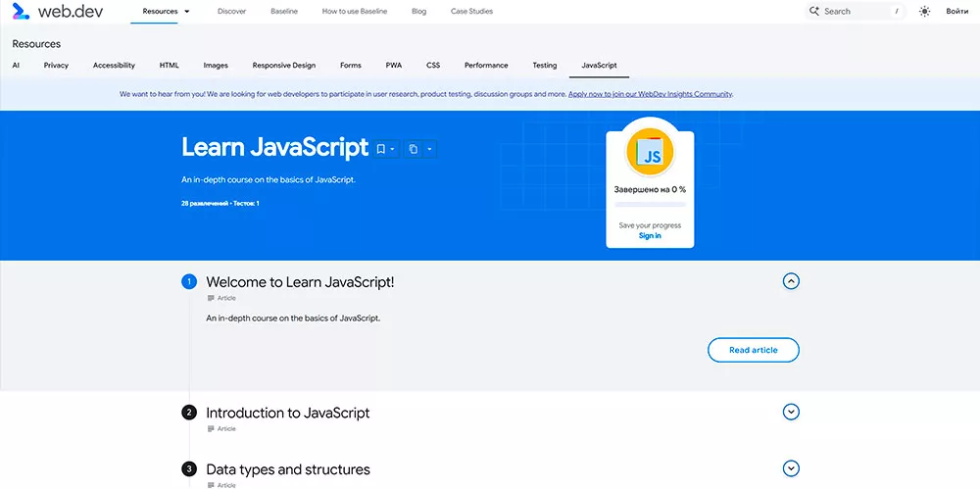The width and height of the screenshot is (980, 489).
Task: Select the Performance tab
Action: tap(486, 65)
